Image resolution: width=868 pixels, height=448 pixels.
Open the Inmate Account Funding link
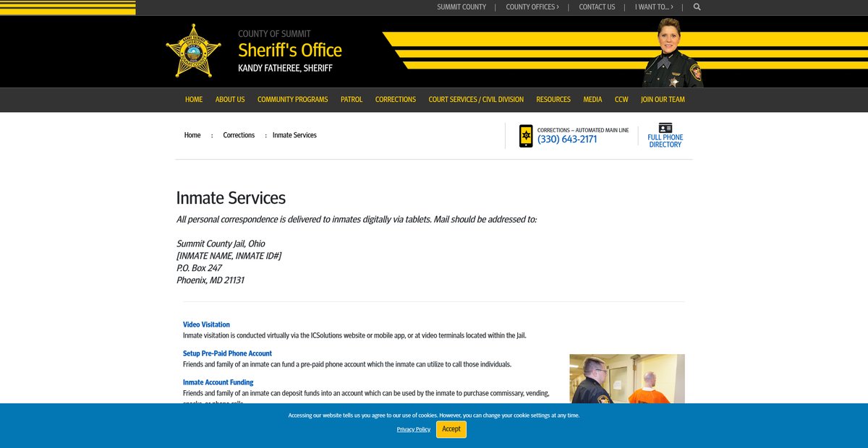218,382
